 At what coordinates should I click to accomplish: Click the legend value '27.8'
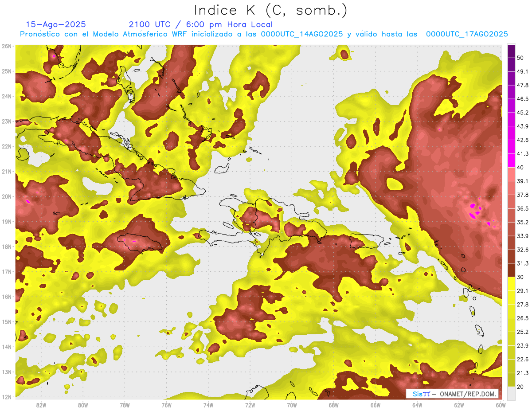[x=522, y=305]
